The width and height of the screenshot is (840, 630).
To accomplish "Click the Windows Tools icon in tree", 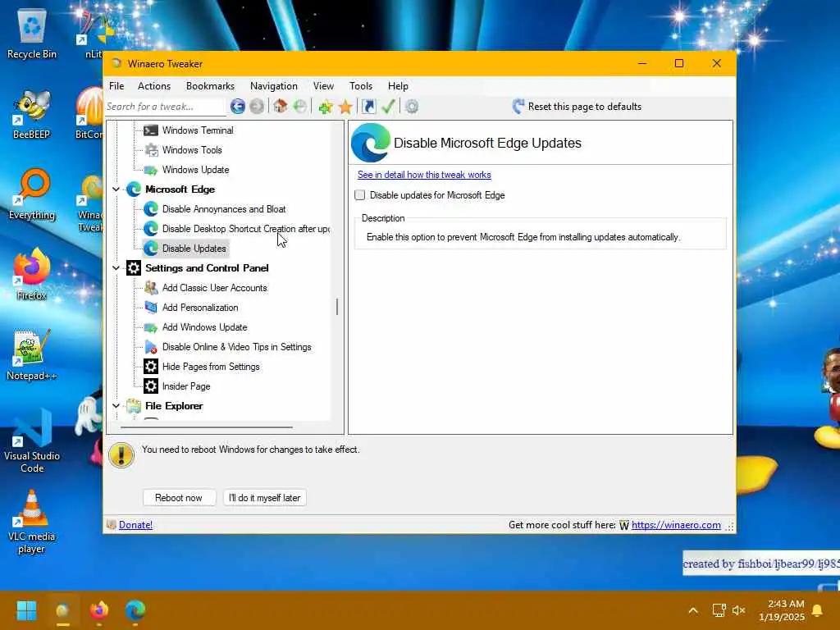I will tap(151, 150).
